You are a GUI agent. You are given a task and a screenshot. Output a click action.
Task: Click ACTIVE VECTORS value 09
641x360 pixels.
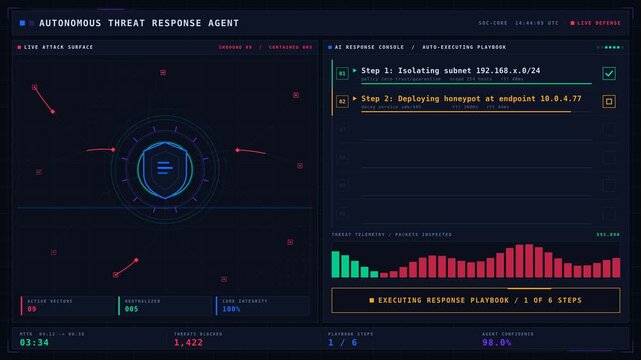(x=32, y=309)
